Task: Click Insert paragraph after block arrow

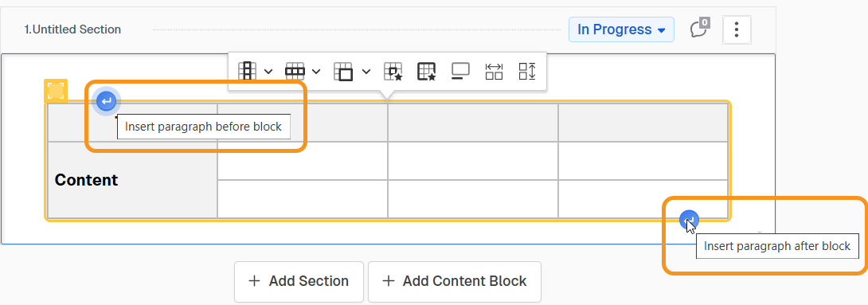Action: (689, 220)
